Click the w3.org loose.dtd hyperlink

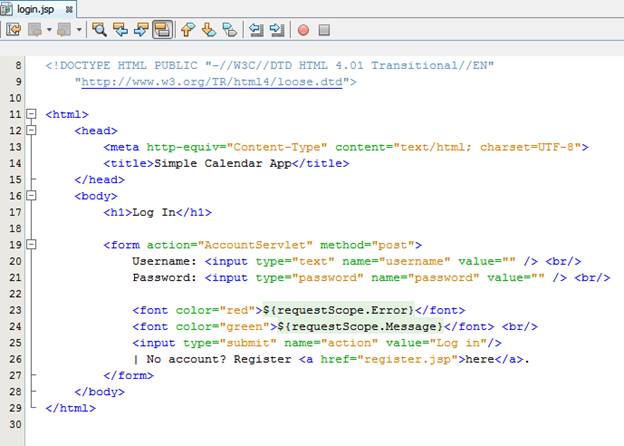coord(212,82)
